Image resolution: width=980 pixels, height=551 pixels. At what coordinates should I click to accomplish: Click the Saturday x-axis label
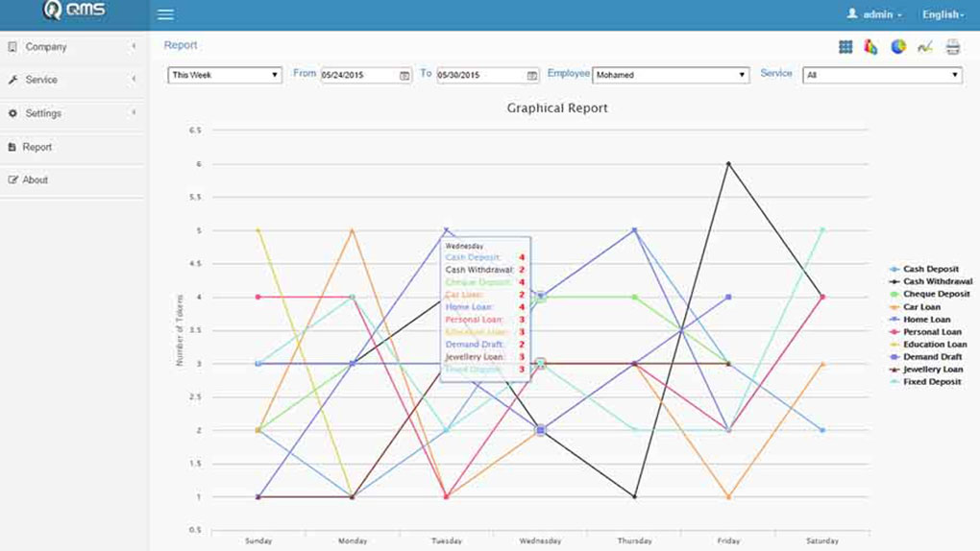click(822, 541)
